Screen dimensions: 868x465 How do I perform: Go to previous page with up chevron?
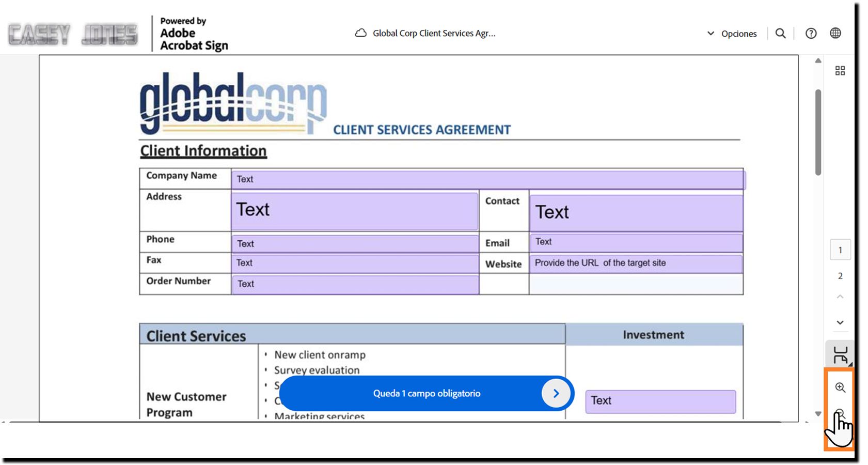pos(840,297)
